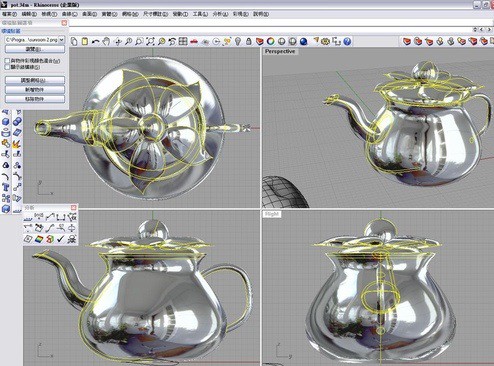Screen dimensions: 494x366
Task: Click the rainbow Environment Map analysis icon
Action: click(39, 239)
